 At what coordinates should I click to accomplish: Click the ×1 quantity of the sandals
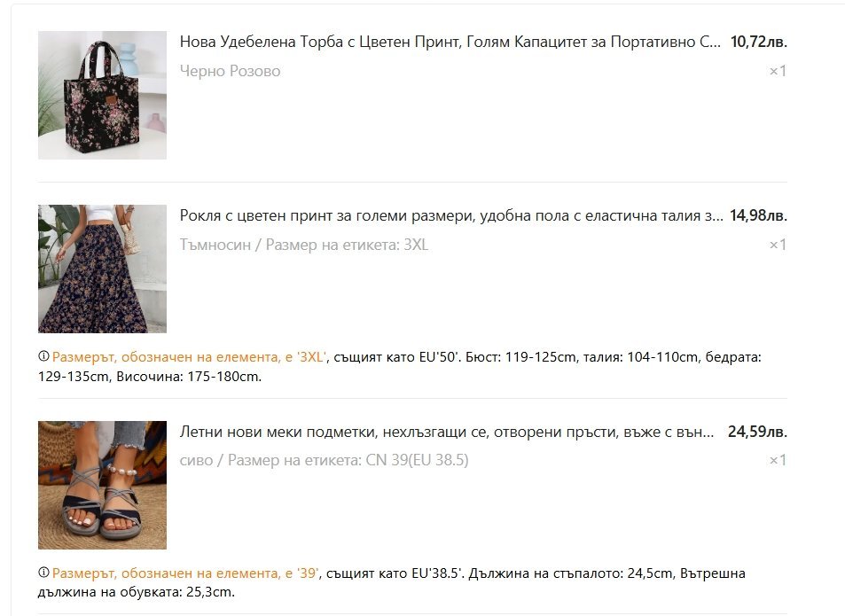[778, 460]
